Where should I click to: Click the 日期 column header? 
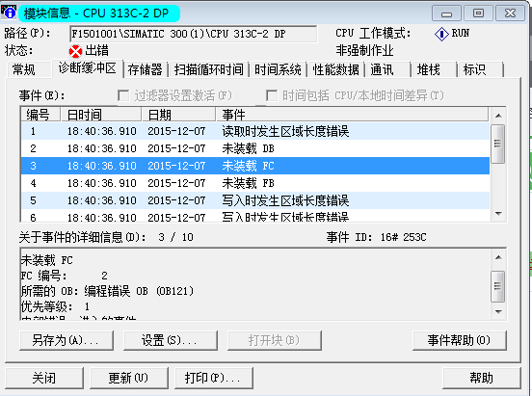(178, 115)
